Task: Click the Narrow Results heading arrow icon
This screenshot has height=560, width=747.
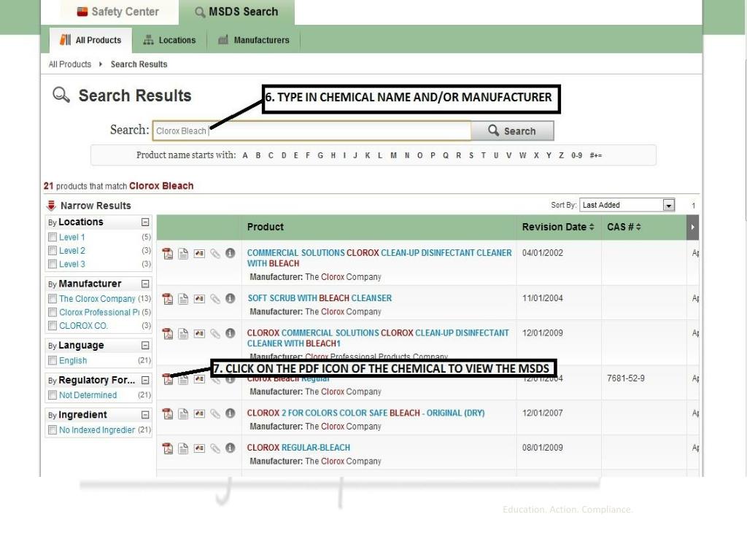Action: click(x=51, y=206)
